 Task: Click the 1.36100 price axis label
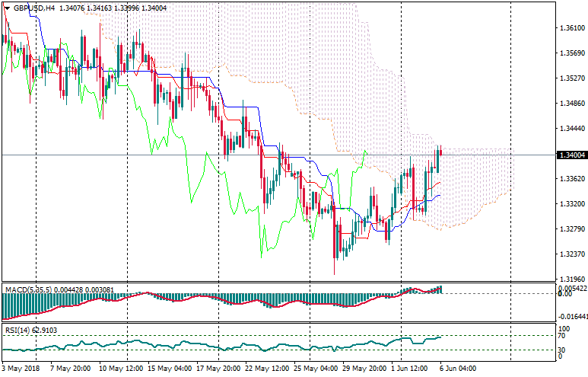point(571,28)
